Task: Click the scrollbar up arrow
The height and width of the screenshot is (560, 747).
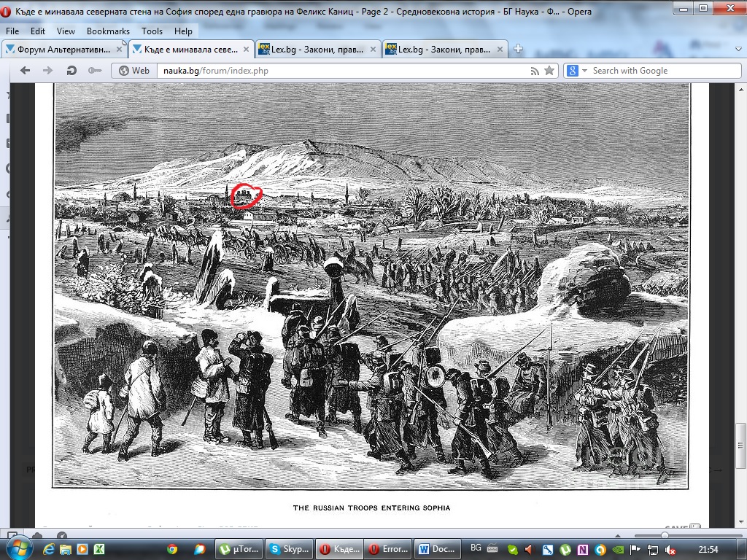Action: click(741, 89)
